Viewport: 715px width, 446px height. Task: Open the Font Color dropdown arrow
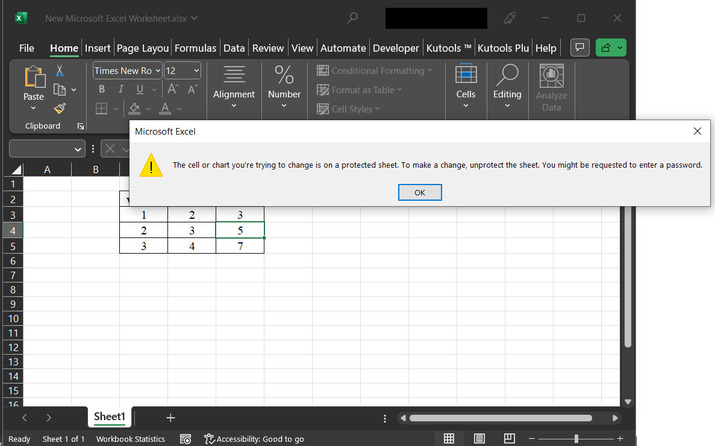pos(179,109)
